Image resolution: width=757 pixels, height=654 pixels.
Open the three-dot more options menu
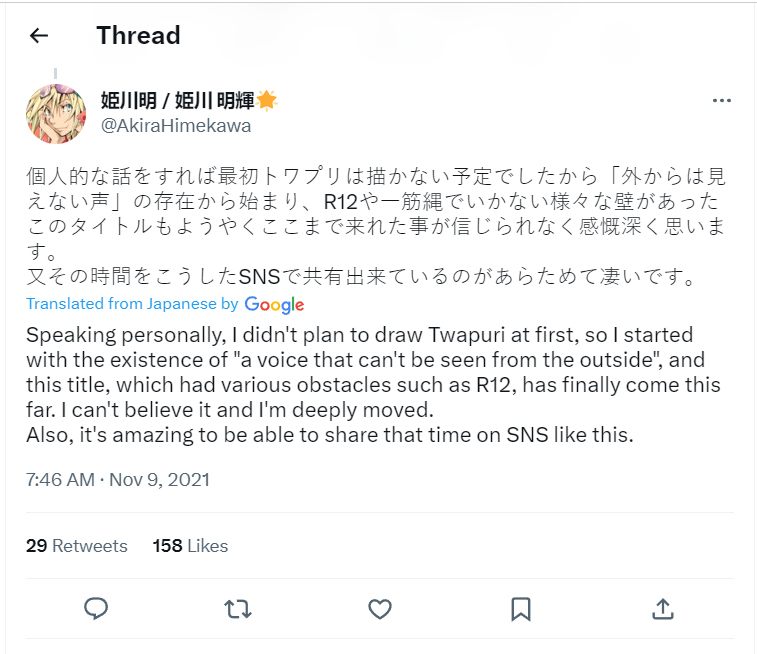(721, 101)
